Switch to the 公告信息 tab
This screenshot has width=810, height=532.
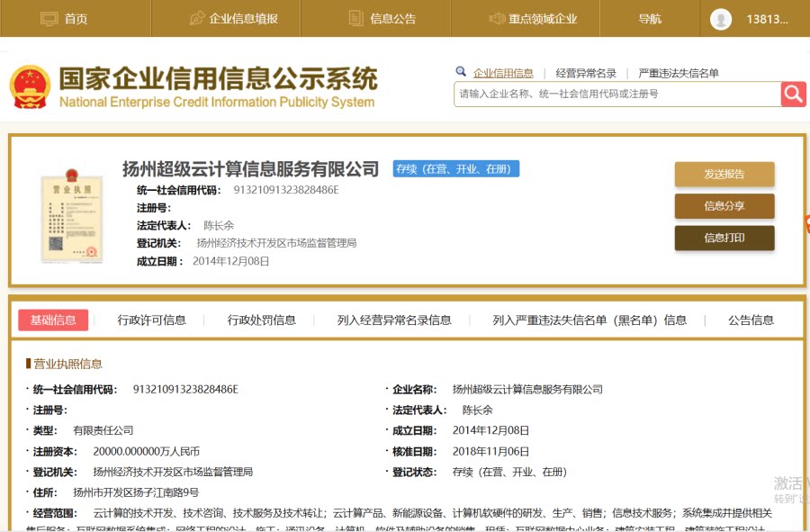tap(751, 320)
